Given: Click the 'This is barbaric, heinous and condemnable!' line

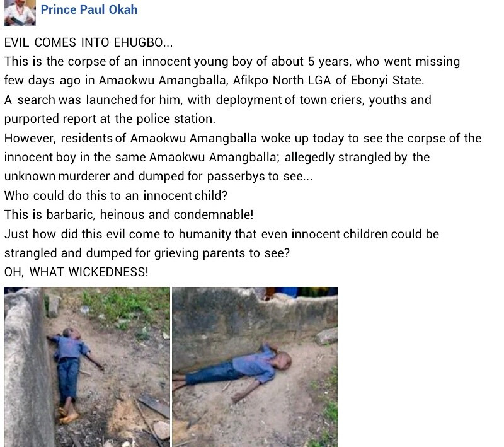Looking at the screenshot, I should 129,214.
